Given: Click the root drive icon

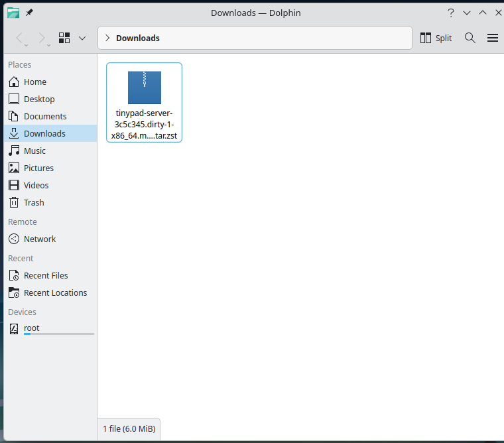Looking at the screenshot, I should [x=14, y=329].
